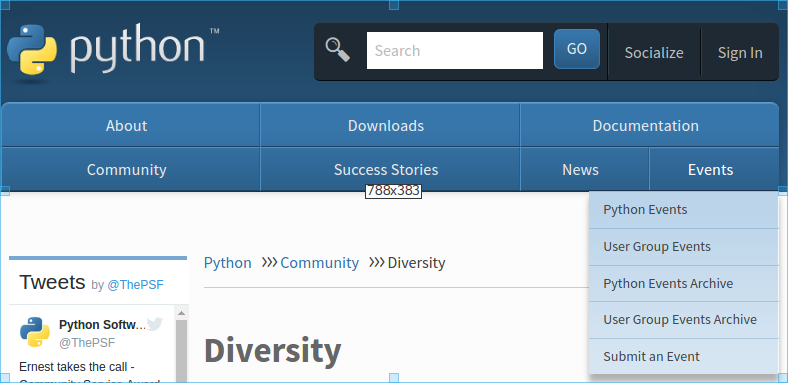Select Submit an Event menu entry

tap(683, 356)
